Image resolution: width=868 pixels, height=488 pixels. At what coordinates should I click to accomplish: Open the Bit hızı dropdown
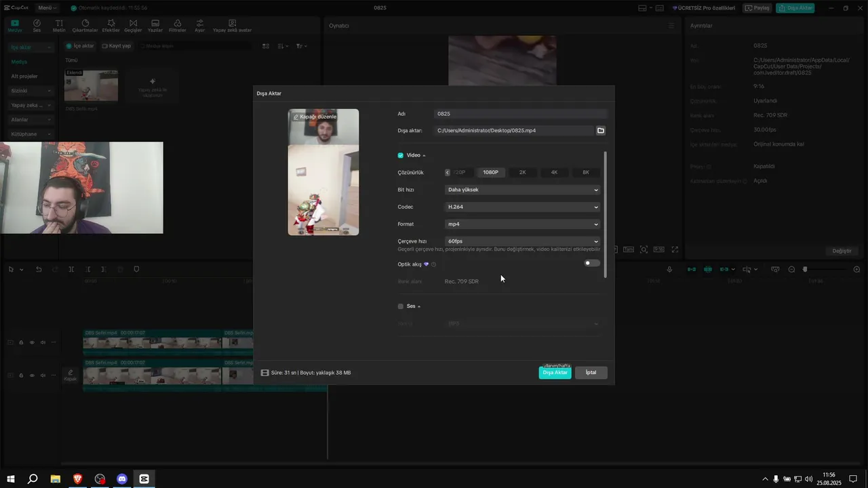523,190
